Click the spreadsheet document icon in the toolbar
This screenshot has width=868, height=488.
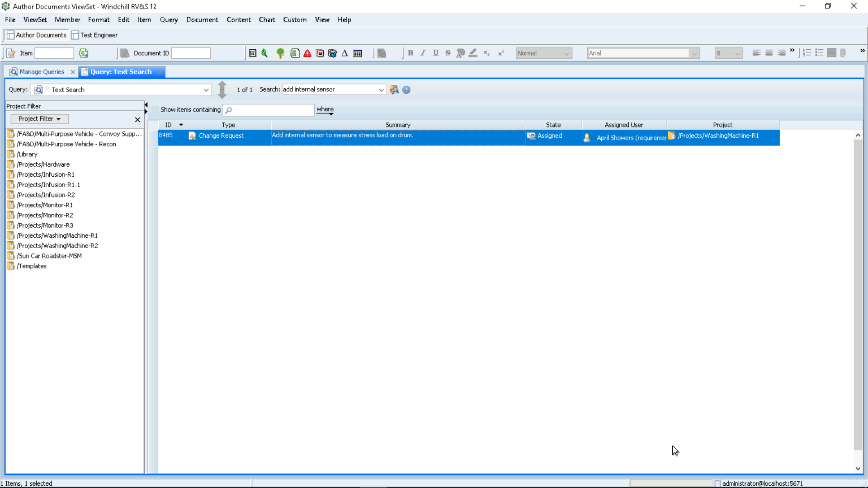[x=295, y=53]
